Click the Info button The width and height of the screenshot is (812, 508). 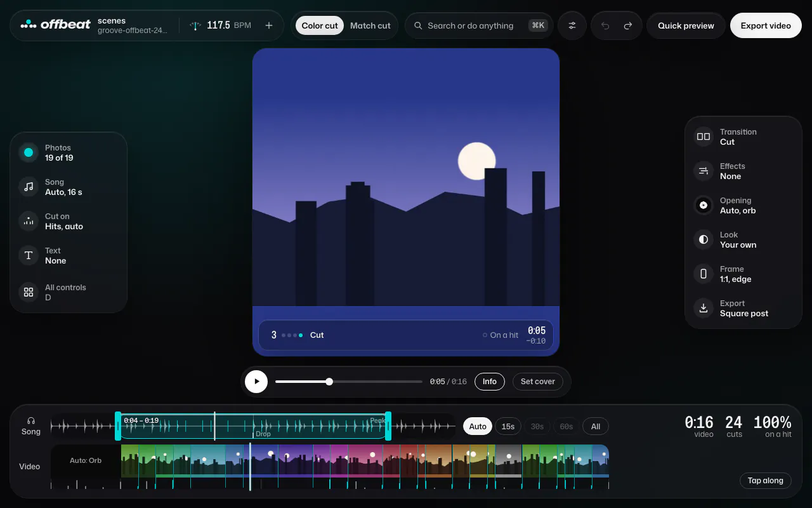point(490,382)
